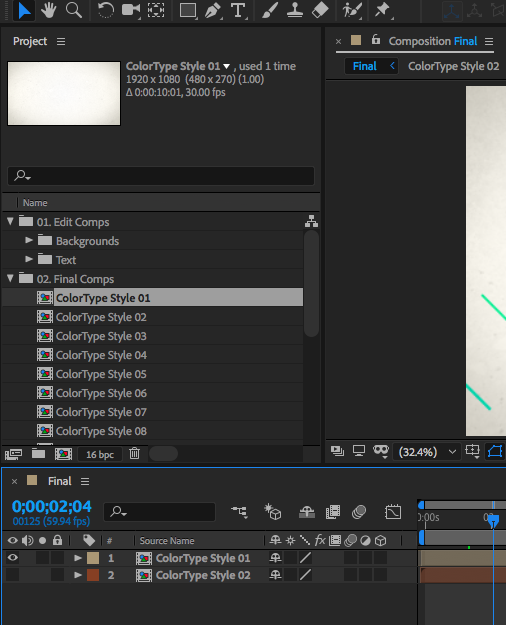Click the brown label color of layer 2

93,575
